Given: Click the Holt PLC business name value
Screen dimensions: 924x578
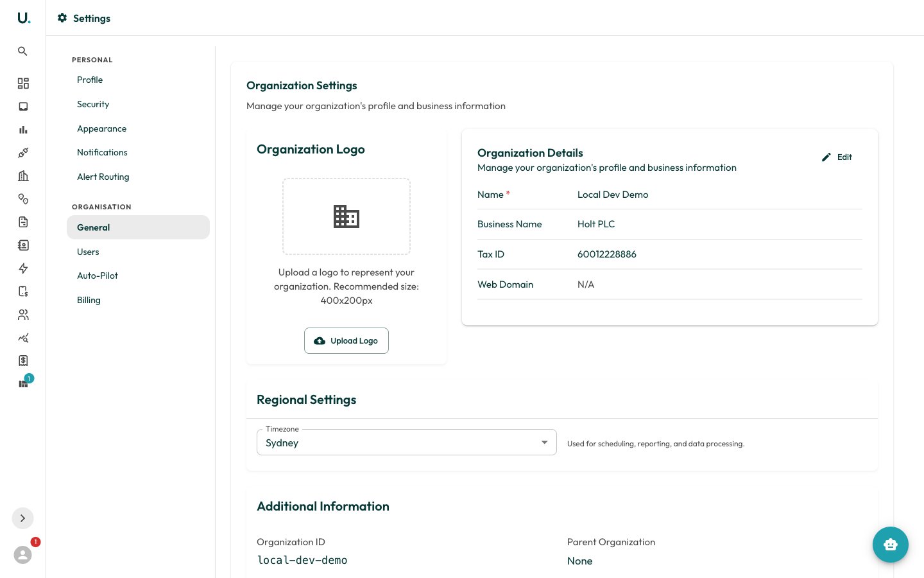Looking at the screenshot, I should click(596, 224).
